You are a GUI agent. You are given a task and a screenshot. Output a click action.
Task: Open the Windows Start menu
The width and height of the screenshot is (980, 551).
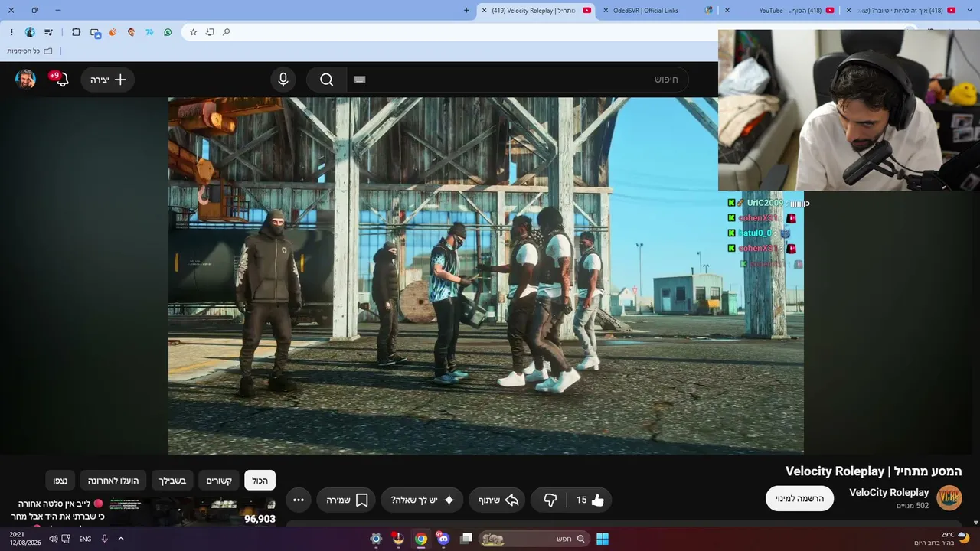(603, 539)
